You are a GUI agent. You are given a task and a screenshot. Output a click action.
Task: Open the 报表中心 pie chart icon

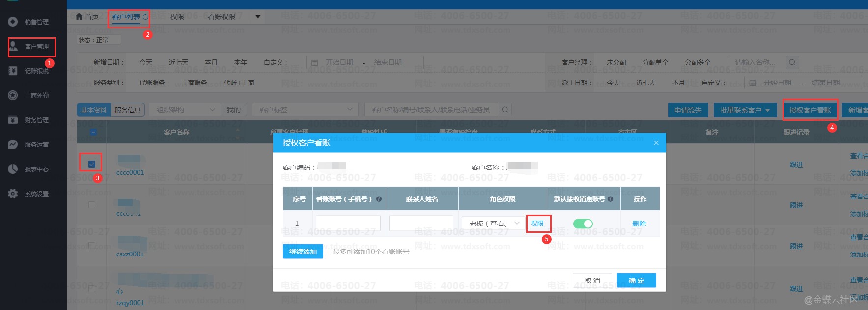13,169
